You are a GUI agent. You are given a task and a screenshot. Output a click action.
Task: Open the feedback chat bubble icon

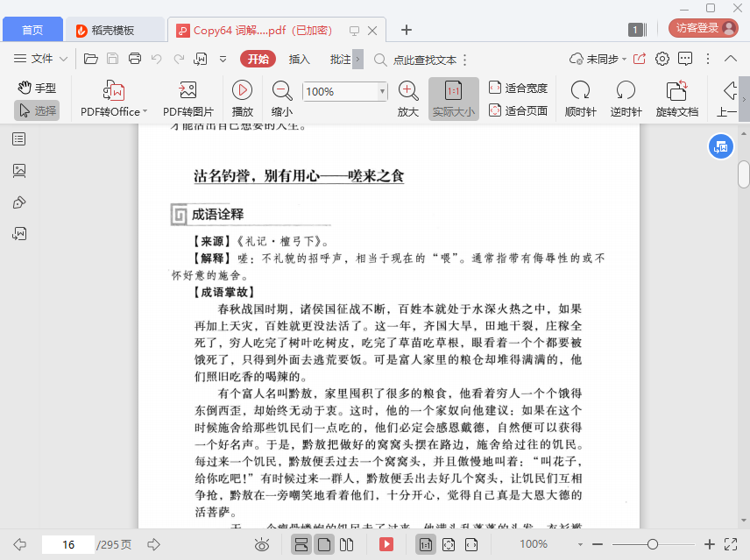[x=685, y=59]
